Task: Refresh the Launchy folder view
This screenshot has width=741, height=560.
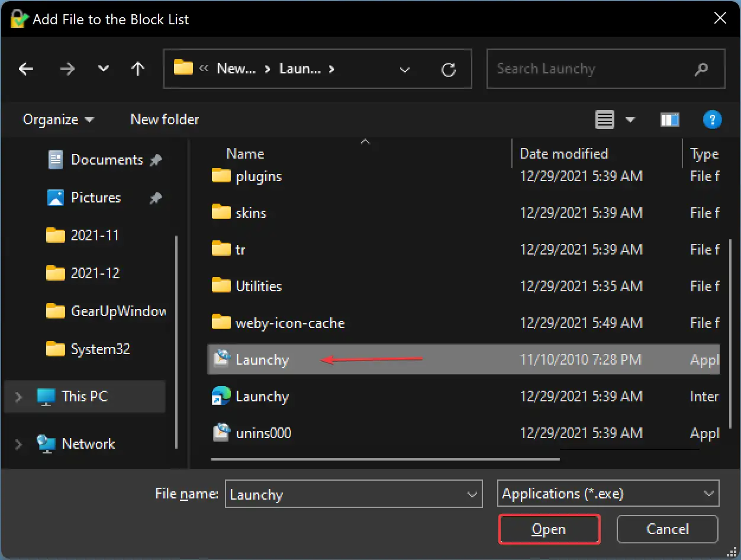Action: (449, 70)
